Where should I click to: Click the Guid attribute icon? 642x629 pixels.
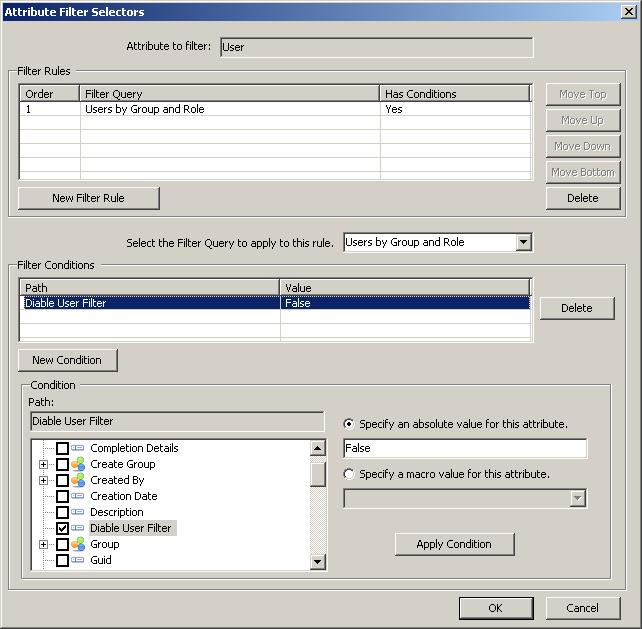coord(78,560)
